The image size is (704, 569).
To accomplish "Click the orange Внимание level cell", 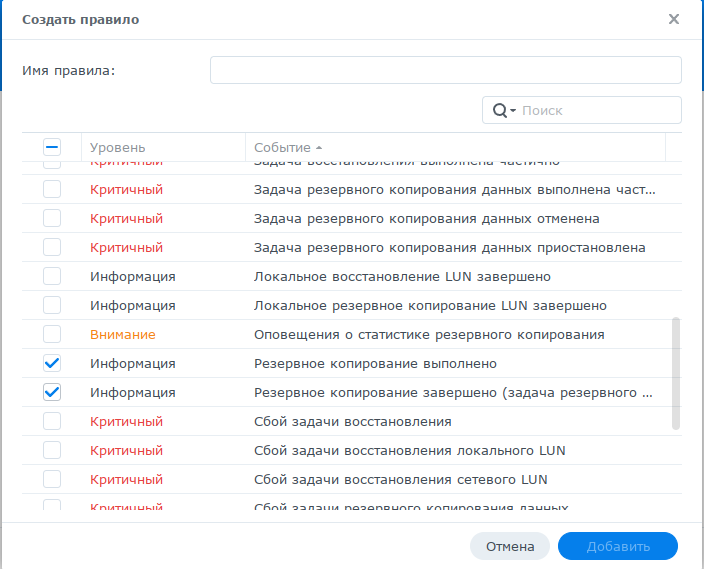I will [x=123, y=335].
